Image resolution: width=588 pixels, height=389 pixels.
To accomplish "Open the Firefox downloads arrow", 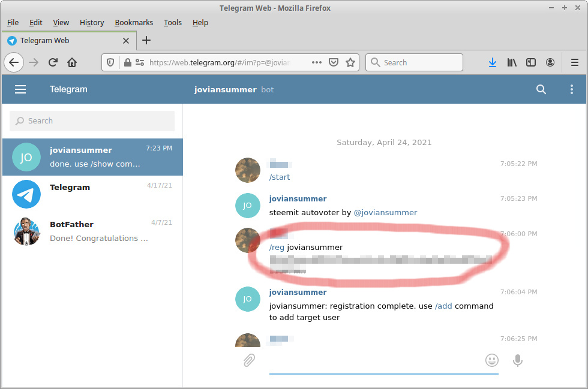I will pyautogui.click(x=493, y=62).
